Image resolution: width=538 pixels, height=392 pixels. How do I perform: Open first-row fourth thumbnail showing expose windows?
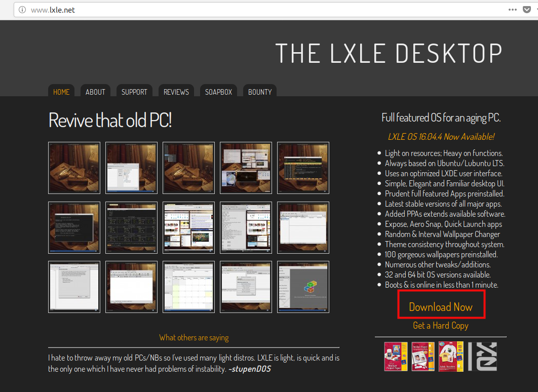click(246, 168)
